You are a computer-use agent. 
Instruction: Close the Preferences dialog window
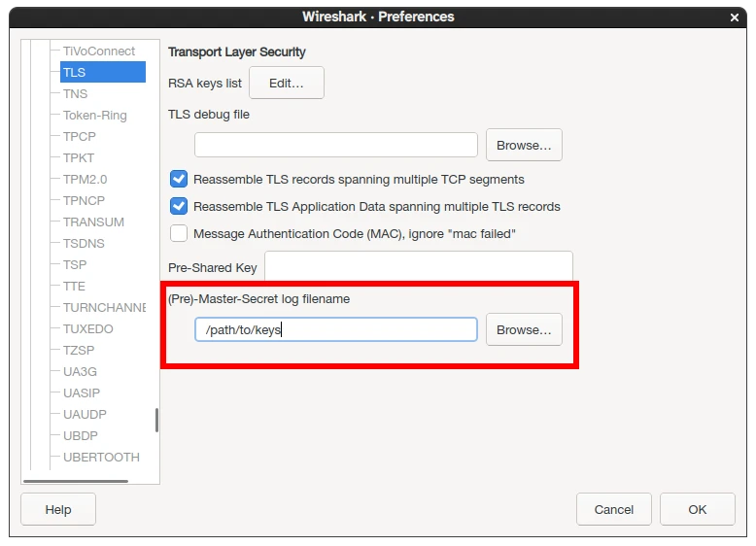[736, 17]
